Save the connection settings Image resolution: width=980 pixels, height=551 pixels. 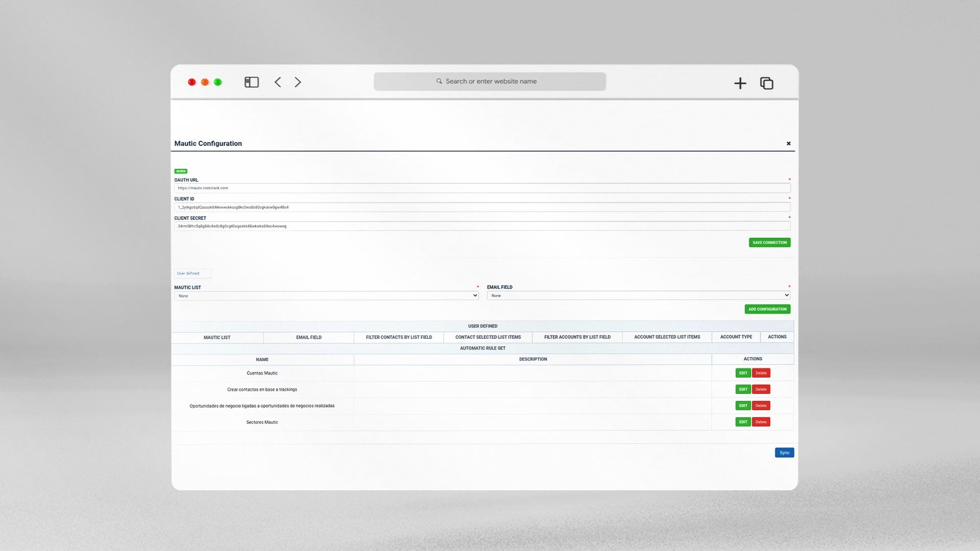770,242
